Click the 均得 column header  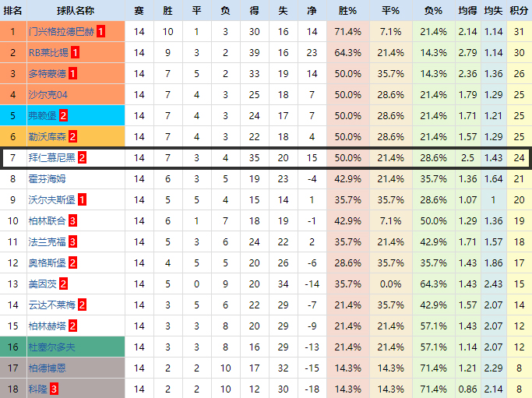pyautogui.click(x=467, y=11)
